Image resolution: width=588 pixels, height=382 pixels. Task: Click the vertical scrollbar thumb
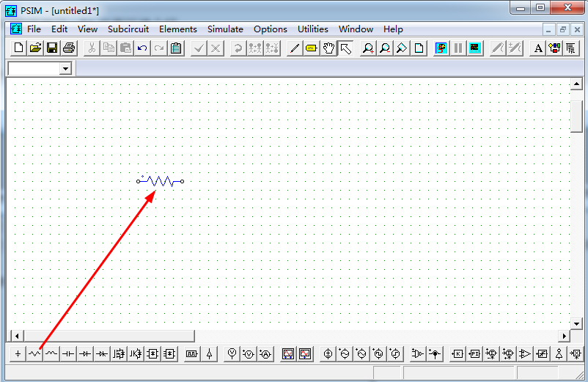click(576, 117)
